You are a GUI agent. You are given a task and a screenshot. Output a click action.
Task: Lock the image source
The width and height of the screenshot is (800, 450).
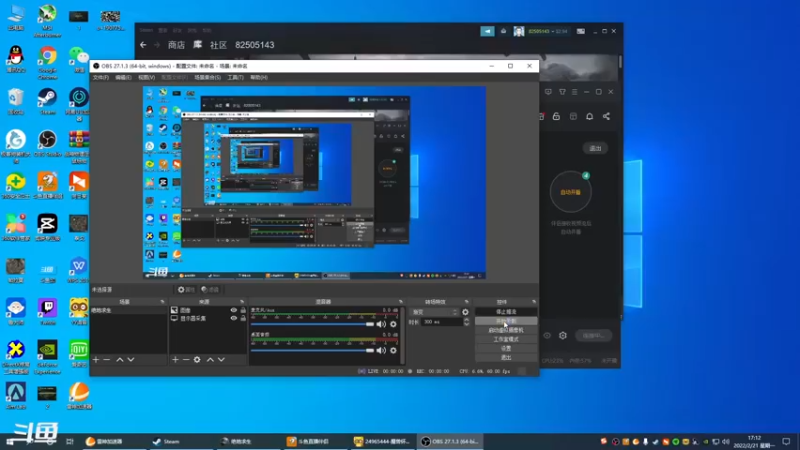click(243, 310)
